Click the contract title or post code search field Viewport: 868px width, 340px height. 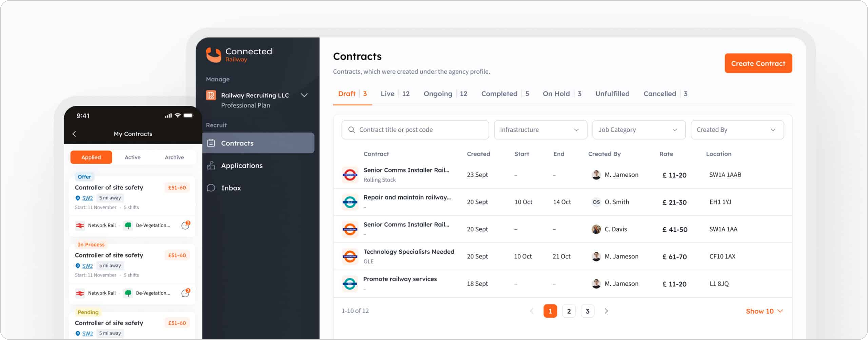(415, 130)
